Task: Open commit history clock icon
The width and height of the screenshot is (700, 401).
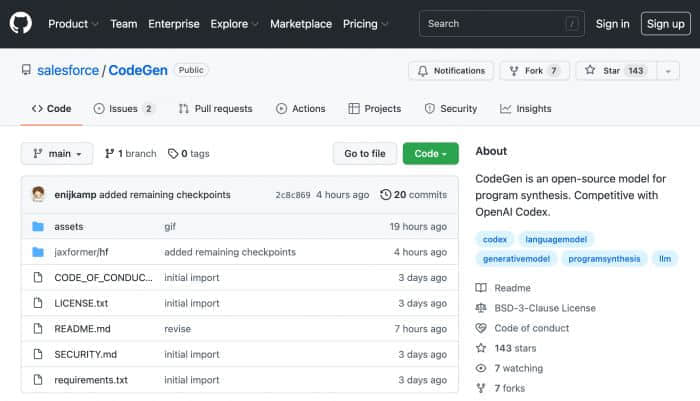Action: pos(385,195)
